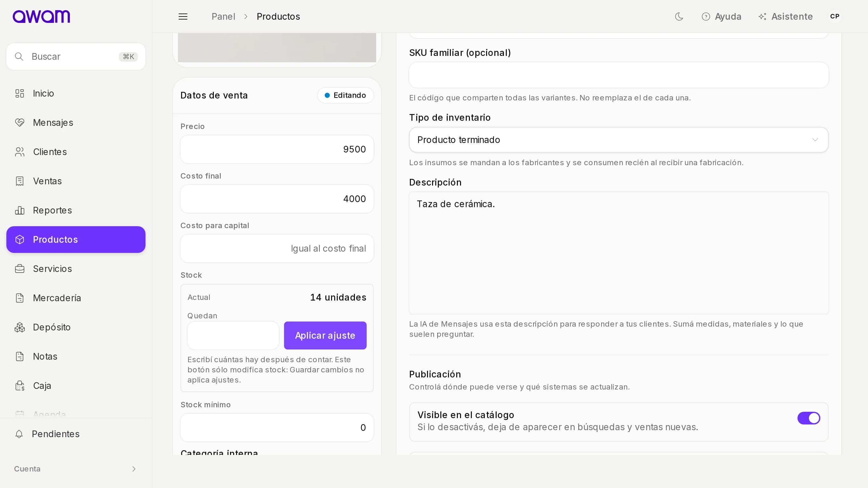Click the Servicios briefcase icon
This screenshot has width=868, height=488.
click(20, 269)
